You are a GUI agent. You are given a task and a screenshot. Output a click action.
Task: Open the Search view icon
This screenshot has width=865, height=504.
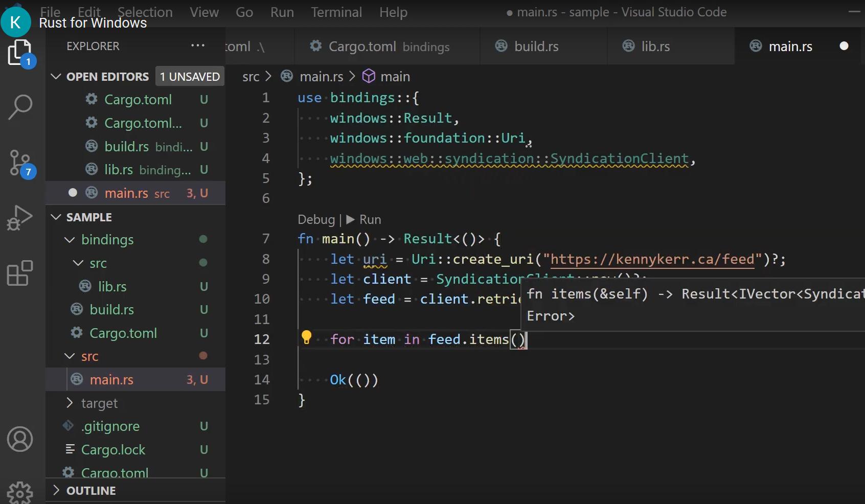(x=20, y=107)
